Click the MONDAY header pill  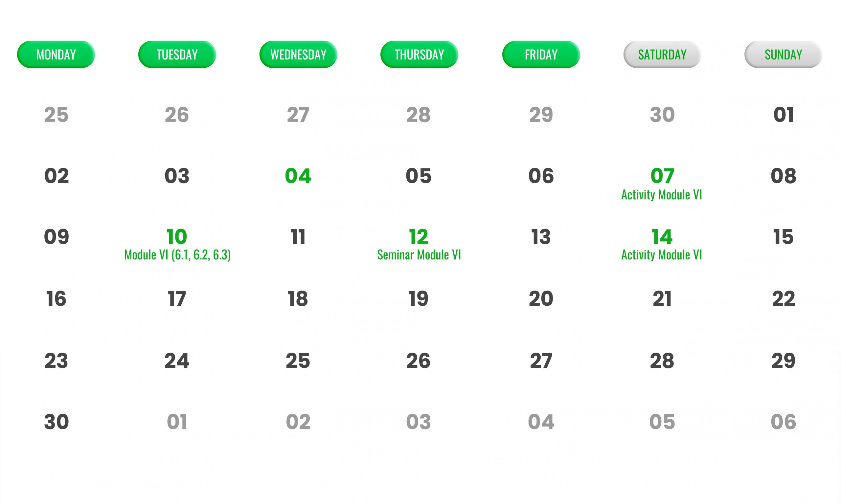coord(56,54)
